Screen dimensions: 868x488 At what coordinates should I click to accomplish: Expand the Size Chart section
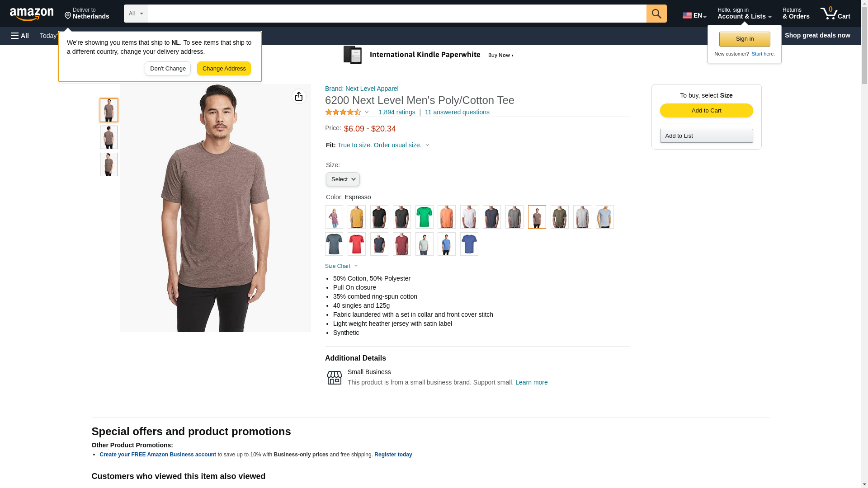(341, 266)
